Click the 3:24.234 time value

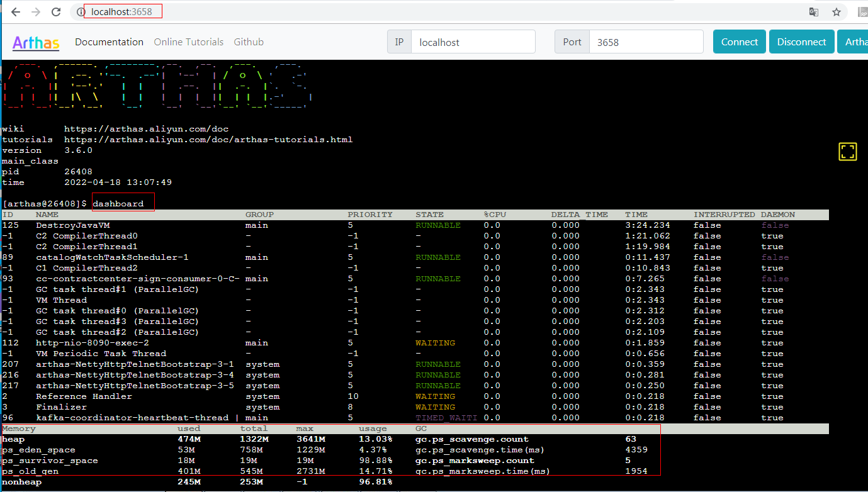pyautogui.click(x=648, y=225)
